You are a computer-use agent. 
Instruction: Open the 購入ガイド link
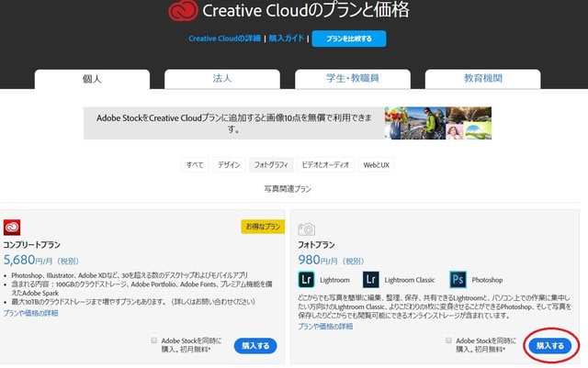click(287, 39)
